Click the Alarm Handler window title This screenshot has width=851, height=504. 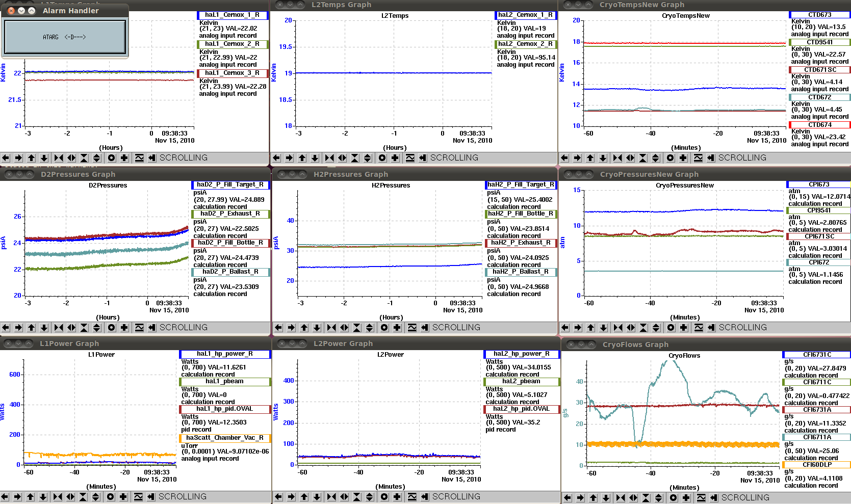coord(71,11)
